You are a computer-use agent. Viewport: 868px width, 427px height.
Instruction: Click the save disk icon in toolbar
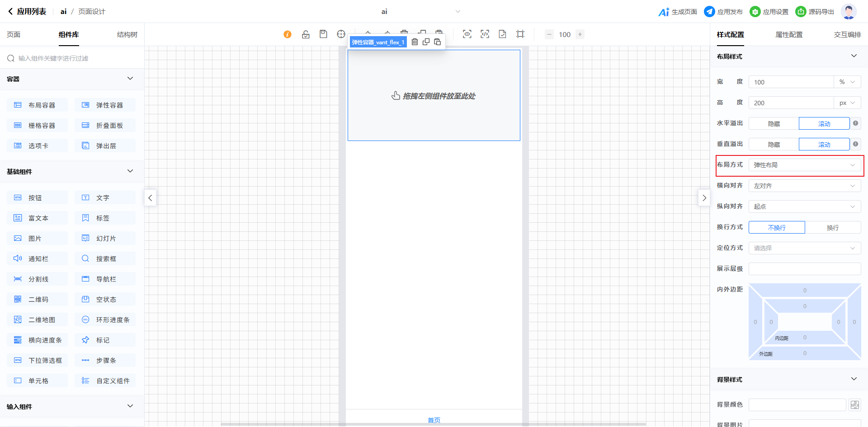pos(323,34)
